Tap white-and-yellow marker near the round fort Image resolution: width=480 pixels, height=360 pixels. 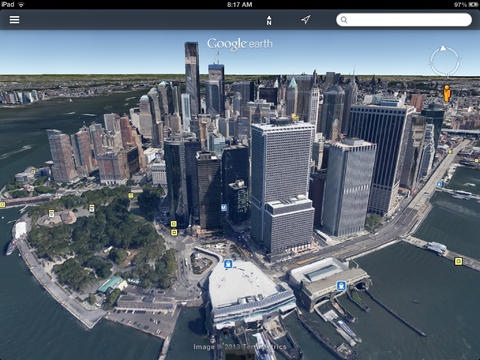(51, 213)
